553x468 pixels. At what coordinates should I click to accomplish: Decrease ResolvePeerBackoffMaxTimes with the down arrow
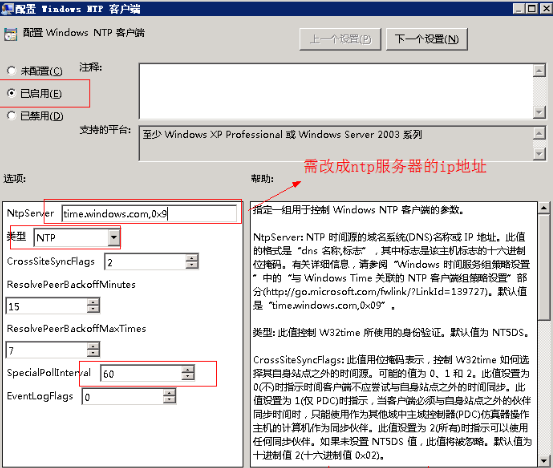[x=93, y=354]
